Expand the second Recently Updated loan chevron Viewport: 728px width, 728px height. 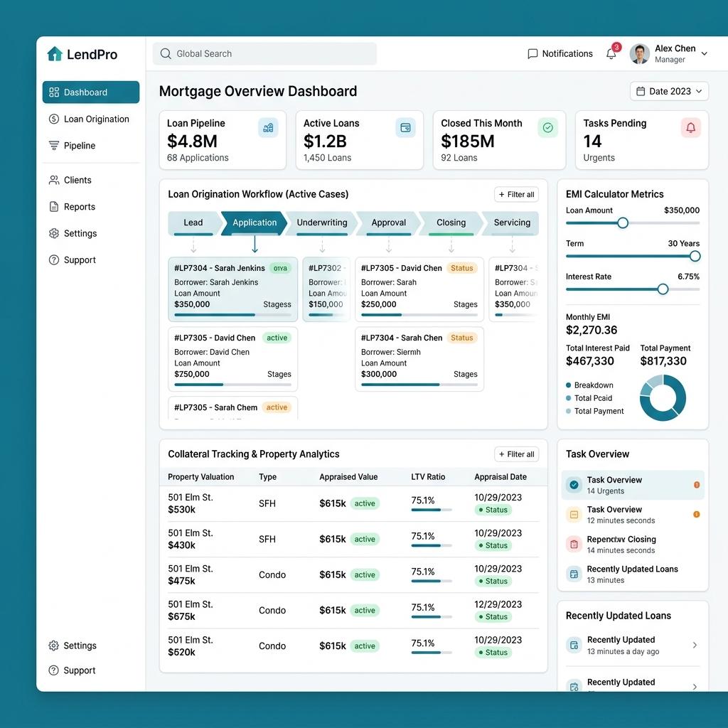click(695, 687)
